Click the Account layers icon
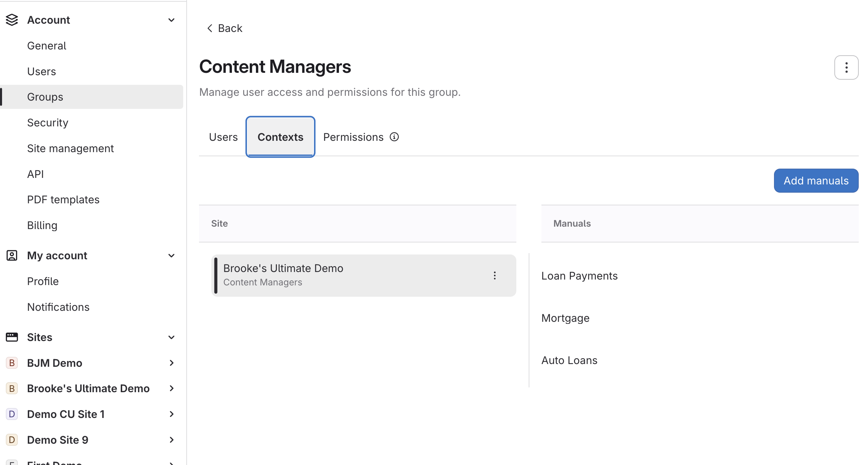Screen dimensions: 868x465 pos(12,20)
